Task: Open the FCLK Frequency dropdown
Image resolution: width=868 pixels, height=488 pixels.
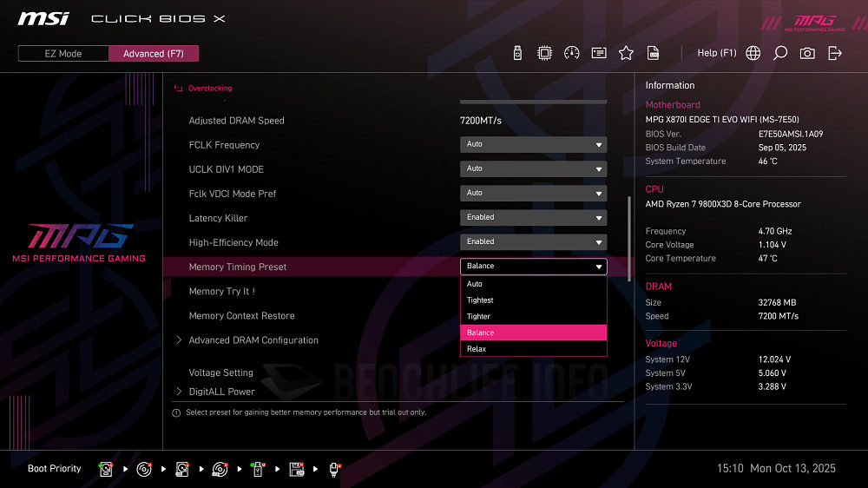Action: pyautogui.click(x=533, y=145)
